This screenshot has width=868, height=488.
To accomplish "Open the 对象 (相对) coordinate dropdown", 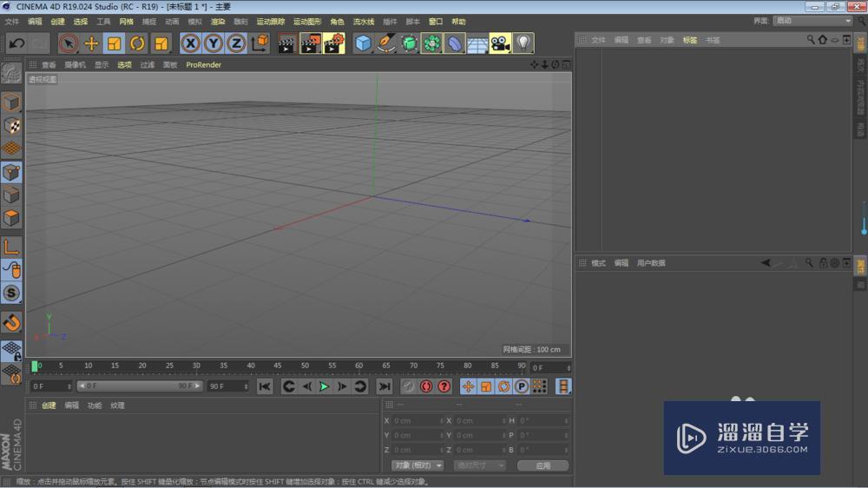I will click(417, 465).
